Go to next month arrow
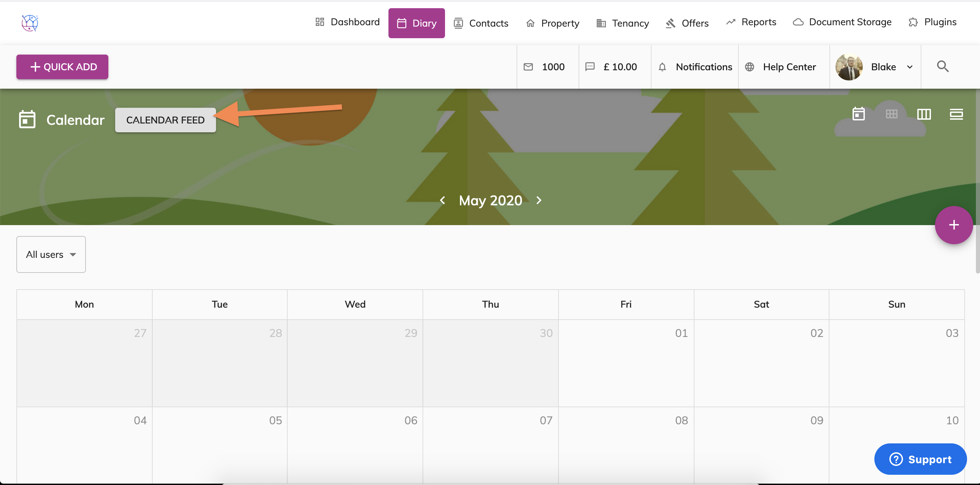Image resolution: width=980 pixels, height=485 pixels. tap(539, 200)
